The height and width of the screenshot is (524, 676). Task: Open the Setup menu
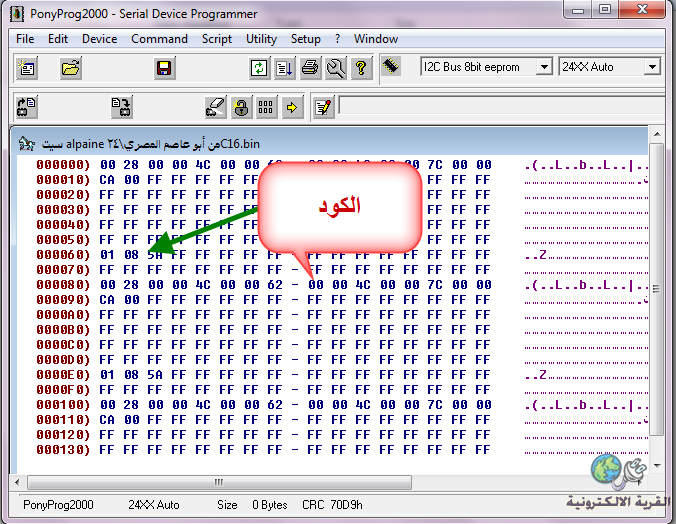(306, 39)
